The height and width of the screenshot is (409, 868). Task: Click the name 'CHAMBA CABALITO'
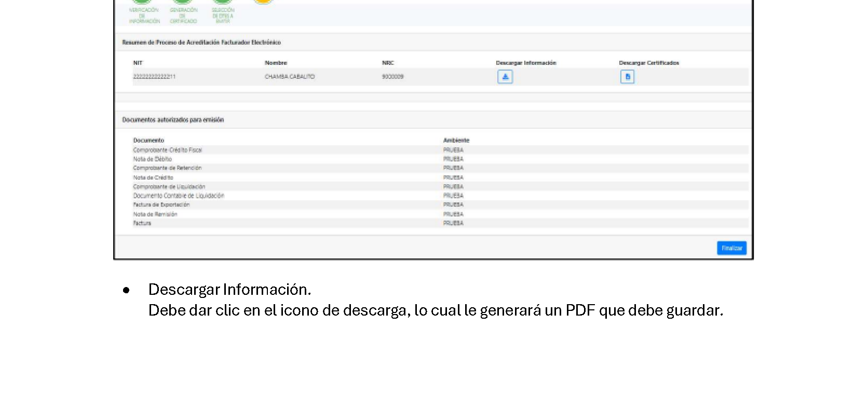pyautogui.click(x=290, y=77)
